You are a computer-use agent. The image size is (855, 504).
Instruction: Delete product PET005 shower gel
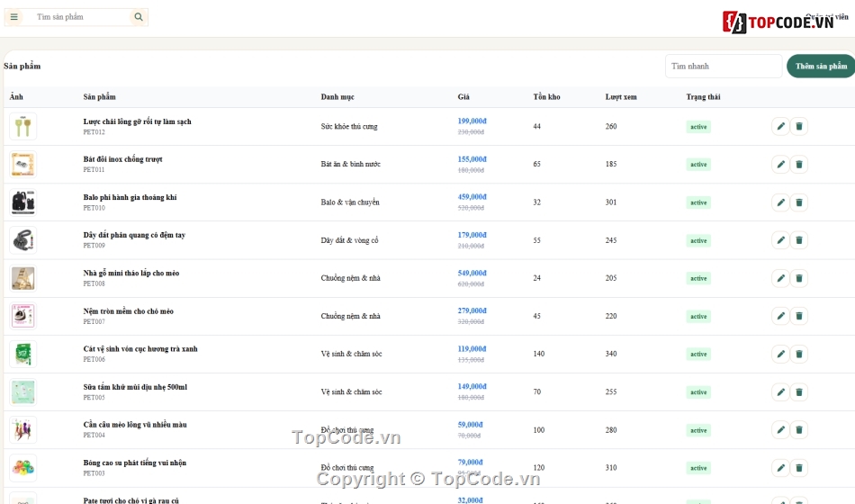click(x=799, y=392)
